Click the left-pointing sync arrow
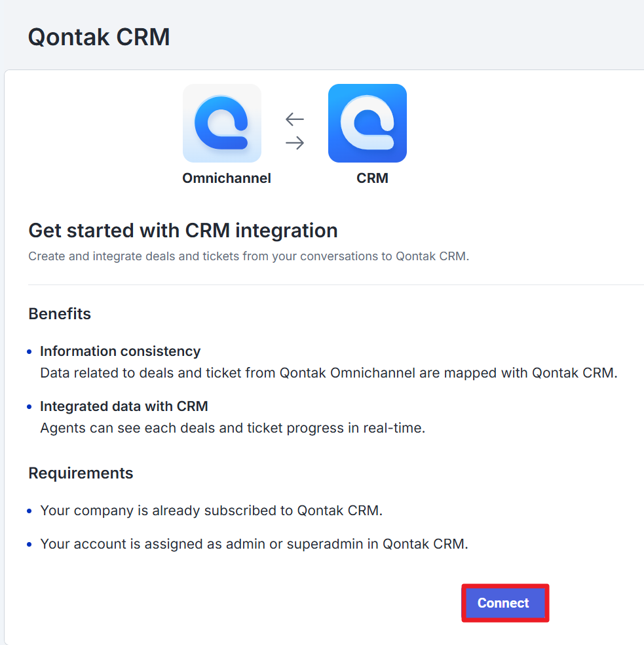The height and width of the screenshot is (645, 644). tap(295, 119)
